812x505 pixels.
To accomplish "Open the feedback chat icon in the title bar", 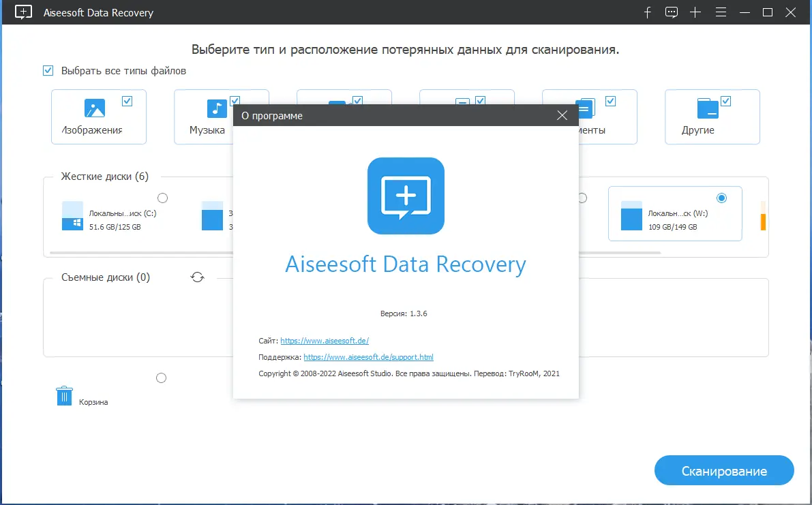I will 671,12.
